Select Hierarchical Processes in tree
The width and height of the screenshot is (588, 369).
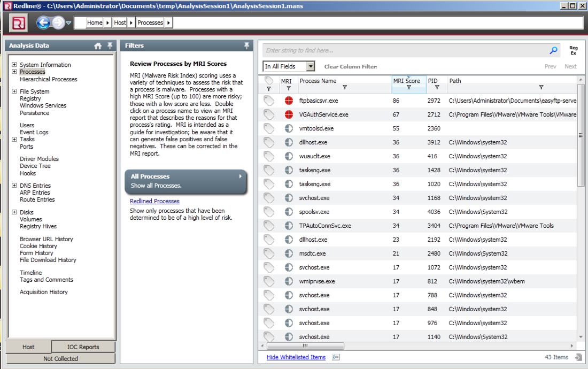[48, 79]
